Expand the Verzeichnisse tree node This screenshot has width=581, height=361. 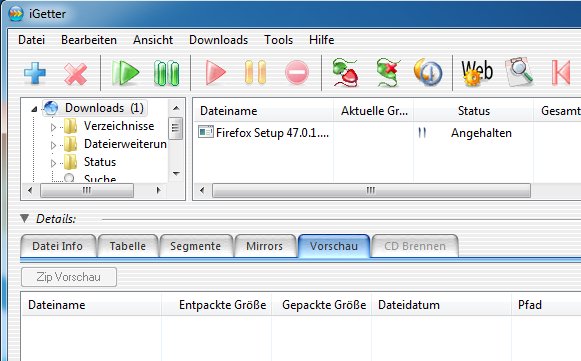pyautogui.click(x=53, y=127)
